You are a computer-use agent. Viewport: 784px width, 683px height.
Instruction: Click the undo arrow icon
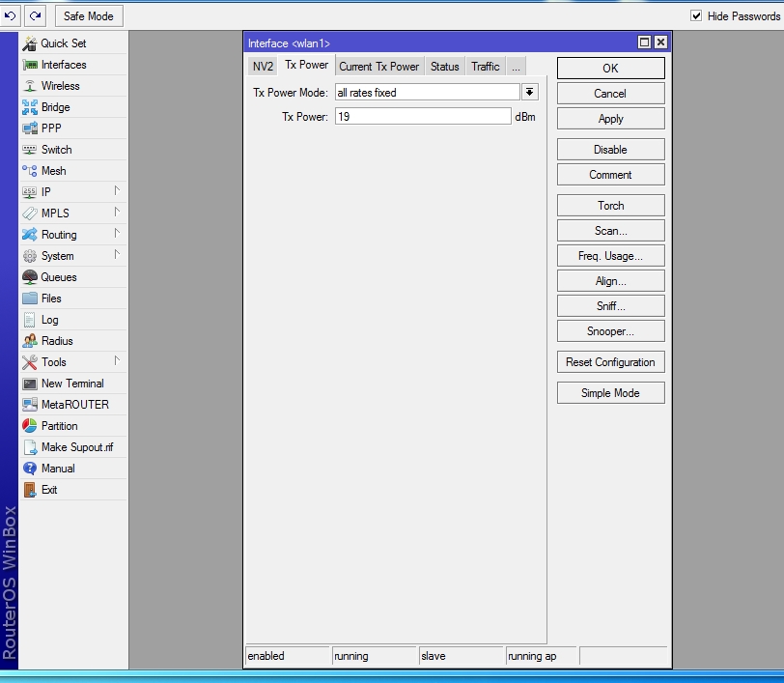pos(12,15)
